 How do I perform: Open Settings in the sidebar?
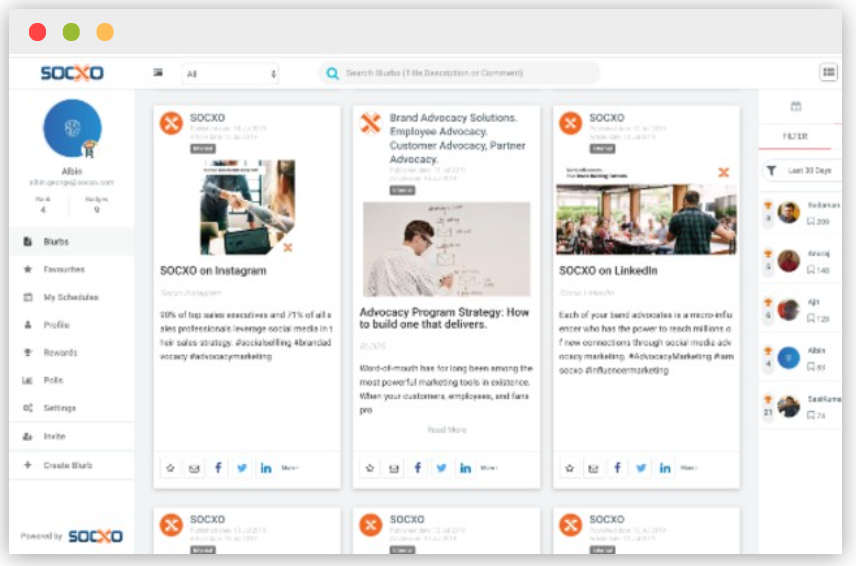pos(71,408)
